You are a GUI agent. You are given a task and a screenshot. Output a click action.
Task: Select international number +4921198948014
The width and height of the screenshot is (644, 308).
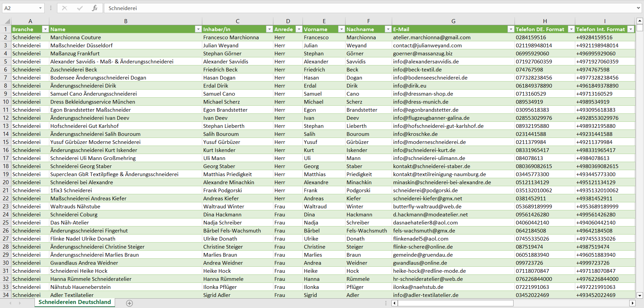coord(605,45)
